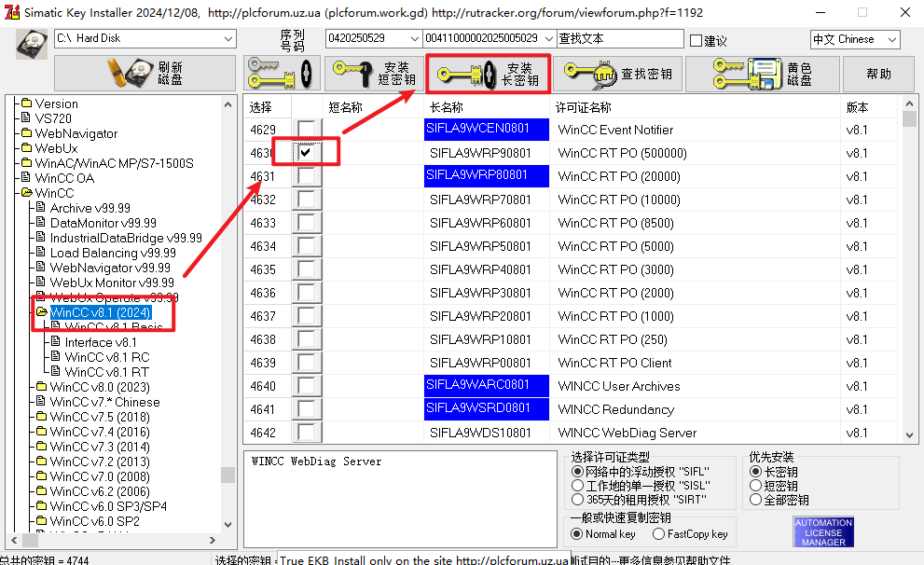Launch Automation License Manager icon
This screenshot has height=565, width=924.
(823, 532)
